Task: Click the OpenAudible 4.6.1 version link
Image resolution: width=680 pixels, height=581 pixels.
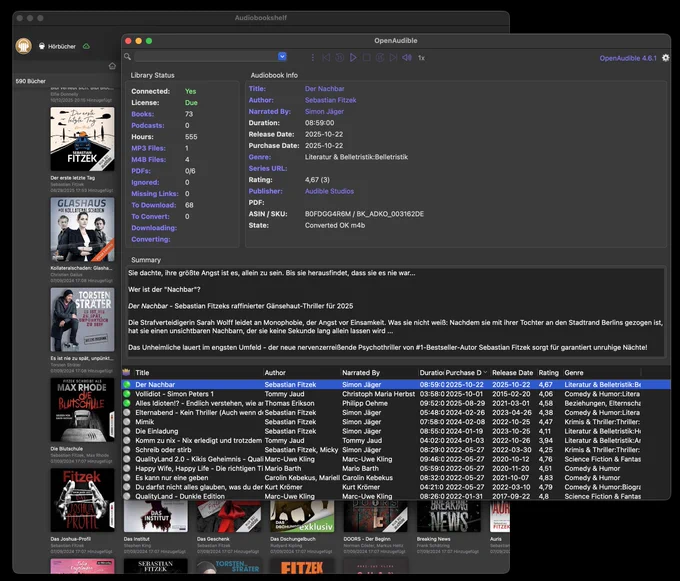Action: pyautogui.click(x=628, y=58)
